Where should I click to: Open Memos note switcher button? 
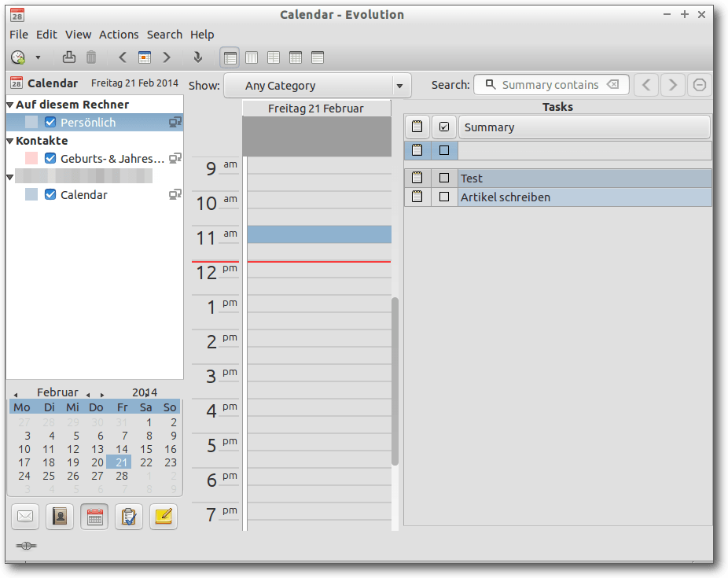coord(164,516)
